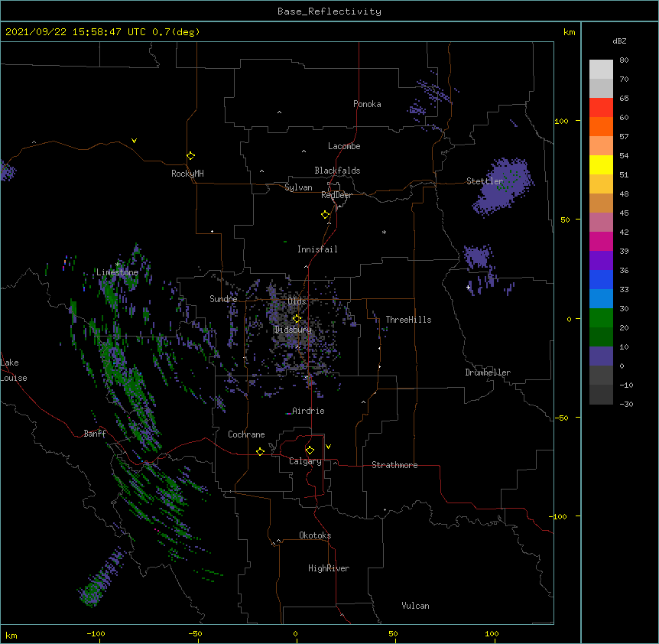Select the 54 dBZ yellow color swatch
This screenshot has width=659, height=644.
[601, 164]
